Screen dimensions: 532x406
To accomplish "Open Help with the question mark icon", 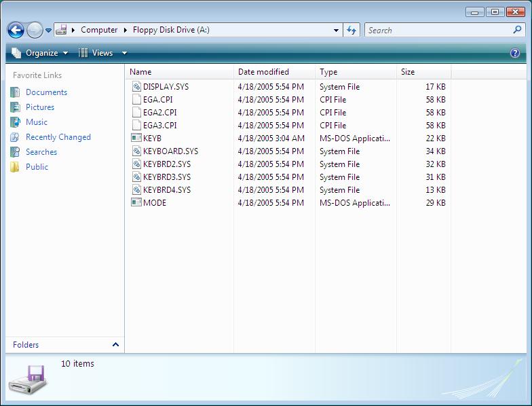I will pos(514,53).
